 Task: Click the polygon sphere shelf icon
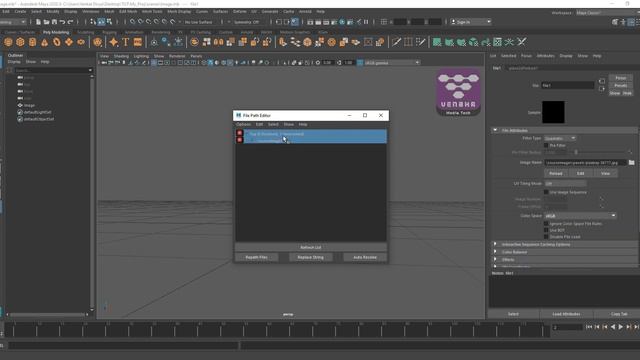point(8,42)
